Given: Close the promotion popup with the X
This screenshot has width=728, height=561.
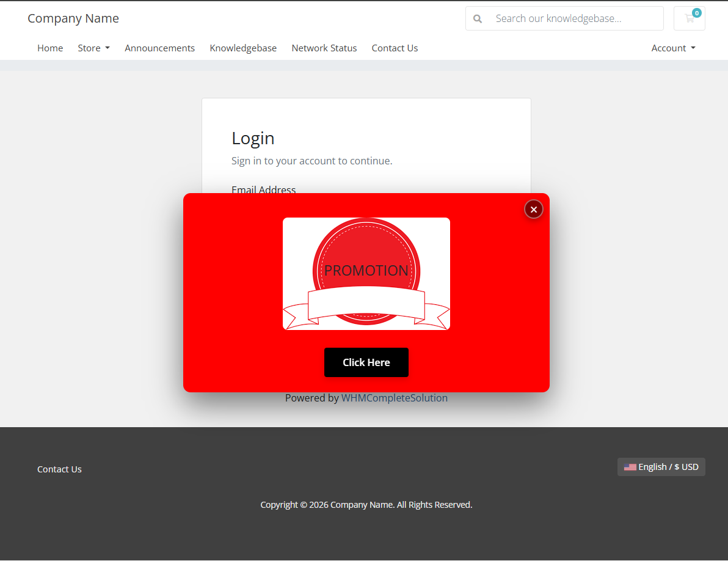Looking at the screenshot, I should click(x=533, y=210).
